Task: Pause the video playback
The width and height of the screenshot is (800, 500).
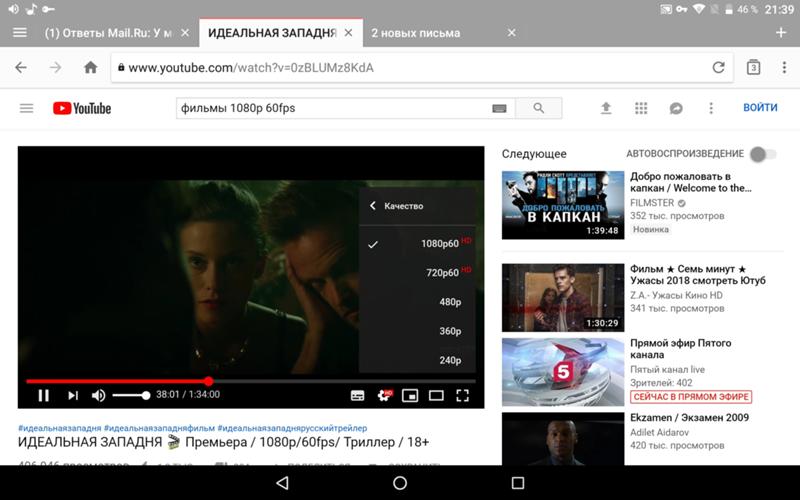Action: click(43, 395)
